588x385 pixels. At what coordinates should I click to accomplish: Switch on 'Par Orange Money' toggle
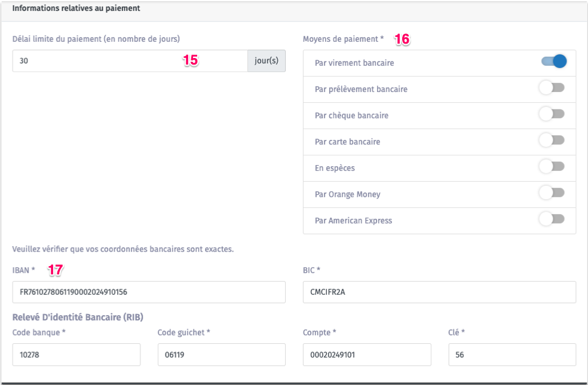point(552,194)
